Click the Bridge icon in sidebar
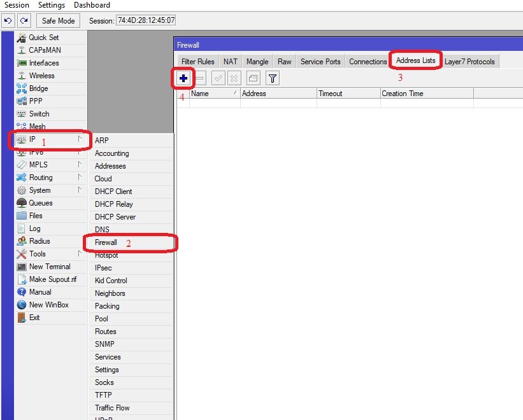Viewport: 523px width, 420px height. (x=22, y=88)
